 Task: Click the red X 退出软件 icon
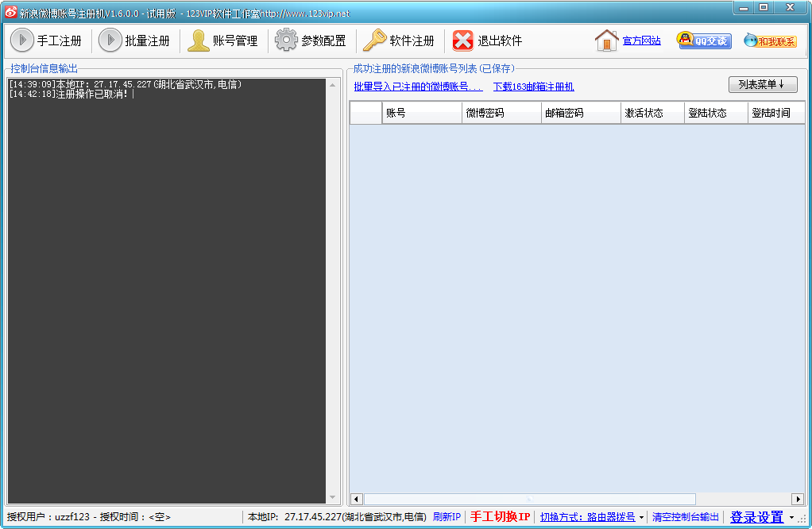[462, 41]
